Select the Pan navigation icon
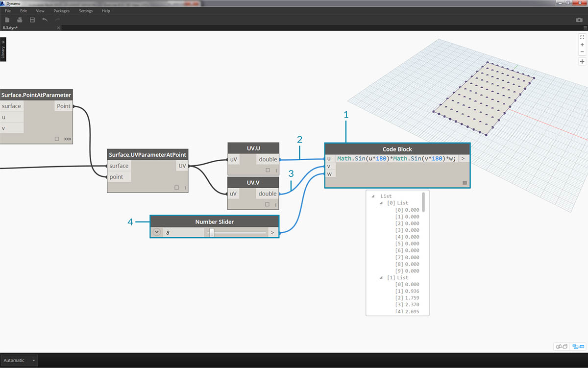This screenshot has width=588, height=368. pyautogui.click(x=582, y=62)
